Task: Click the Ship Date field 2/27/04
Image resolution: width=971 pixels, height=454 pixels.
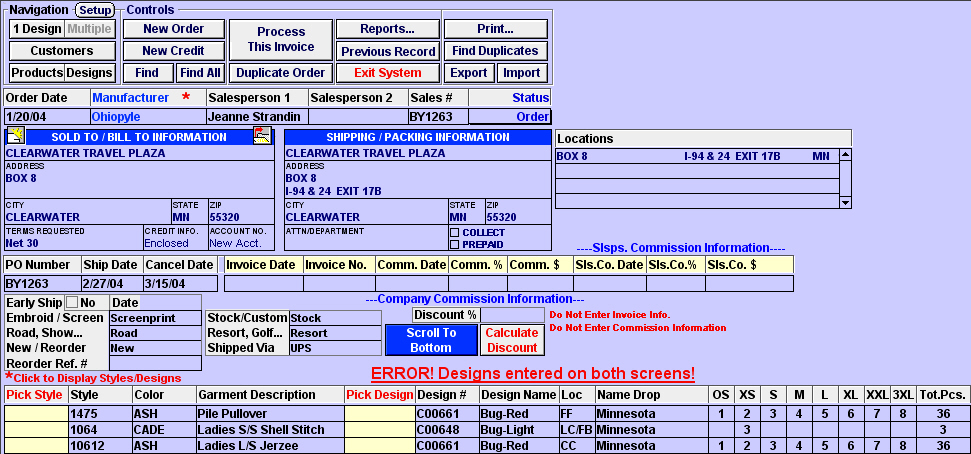Action: click(111, 284)
